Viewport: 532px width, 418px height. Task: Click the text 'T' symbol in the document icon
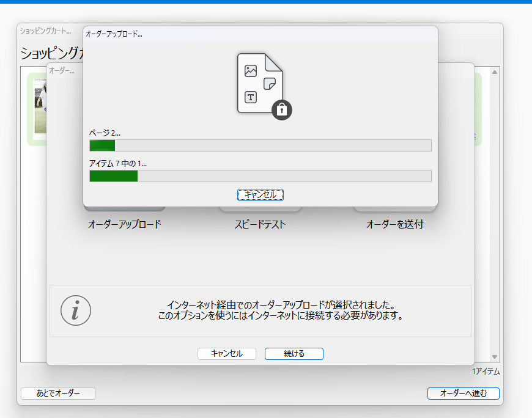click(251, 97)
